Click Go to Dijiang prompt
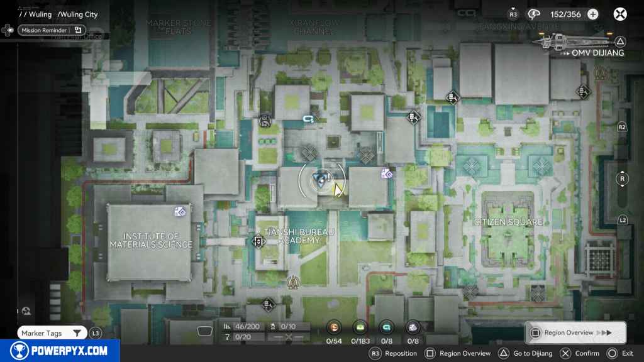The width and height of the screenshot is (644, 362). [x=525, y=353]
